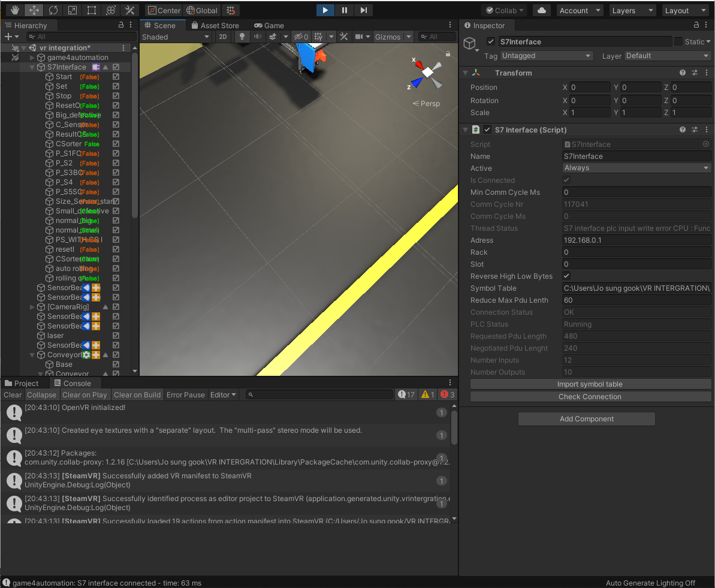Open the vr integration scene options menu

[x=123, y=47]
